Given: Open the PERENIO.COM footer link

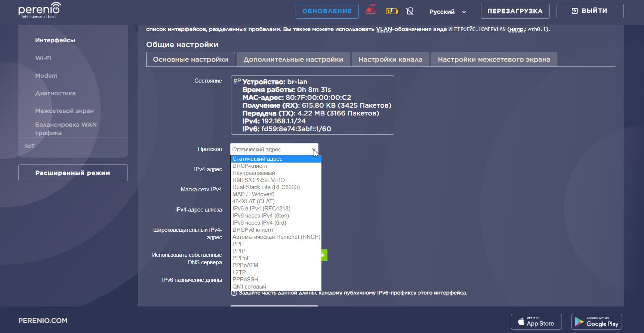Looking at the screenshot, I should pyautogui.click(x=43, y=321).
